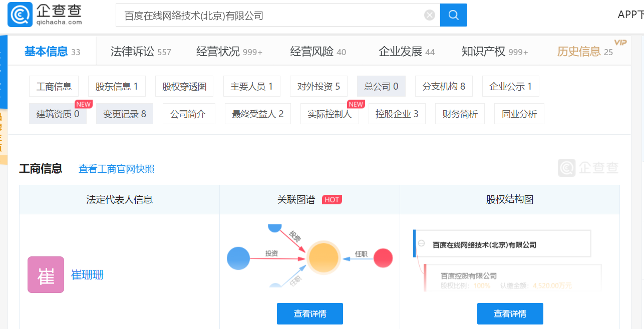This screenshot has width=644, height=329.
Task: Click the blue magnifier search button
Action: 454,15
